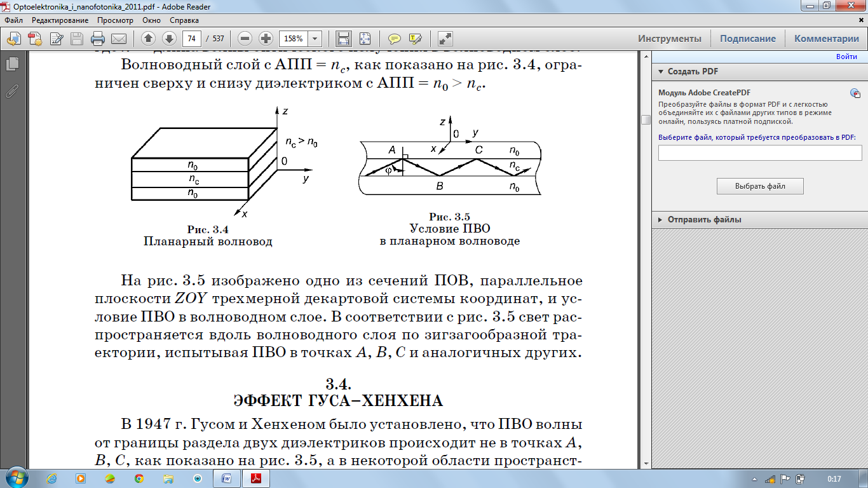Toggle fit-to-width scrolling mode icon
The image size is (868, 488).
tap(343, 38)
